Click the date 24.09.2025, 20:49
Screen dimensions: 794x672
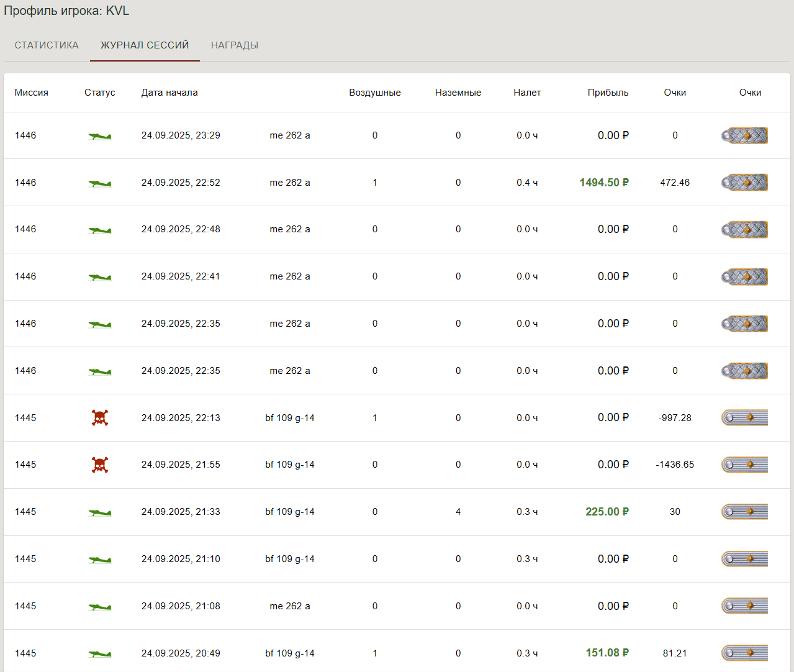[181, 653]
